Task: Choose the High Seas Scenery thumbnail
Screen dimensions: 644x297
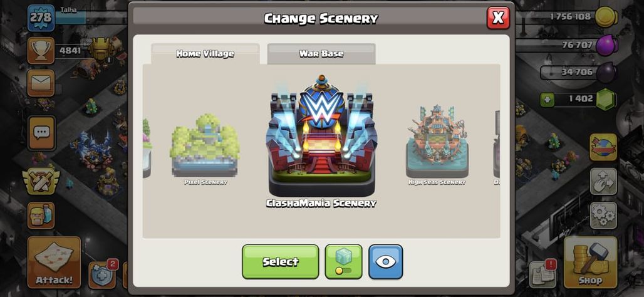Action: [x=437, y=144]
